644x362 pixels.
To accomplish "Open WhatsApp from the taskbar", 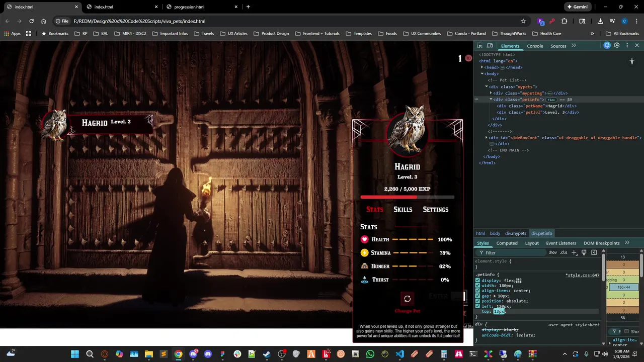I will click(x=370, y=354).
